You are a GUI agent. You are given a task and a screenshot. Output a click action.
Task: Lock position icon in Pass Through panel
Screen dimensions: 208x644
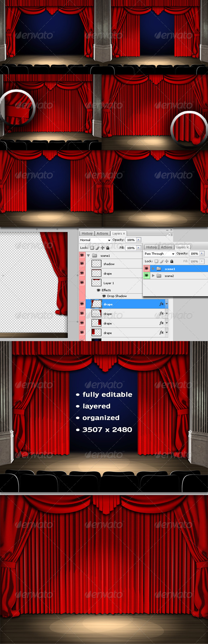(x=166, y=261)
